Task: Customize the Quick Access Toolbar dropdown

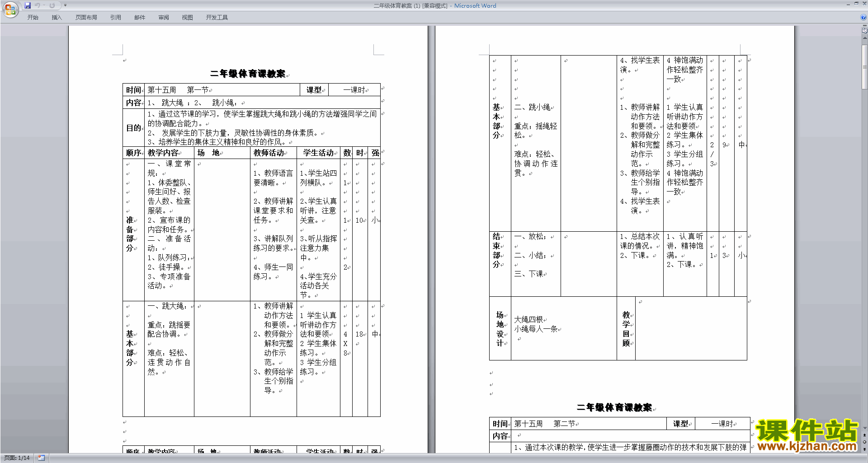Action: coord(65,5)
